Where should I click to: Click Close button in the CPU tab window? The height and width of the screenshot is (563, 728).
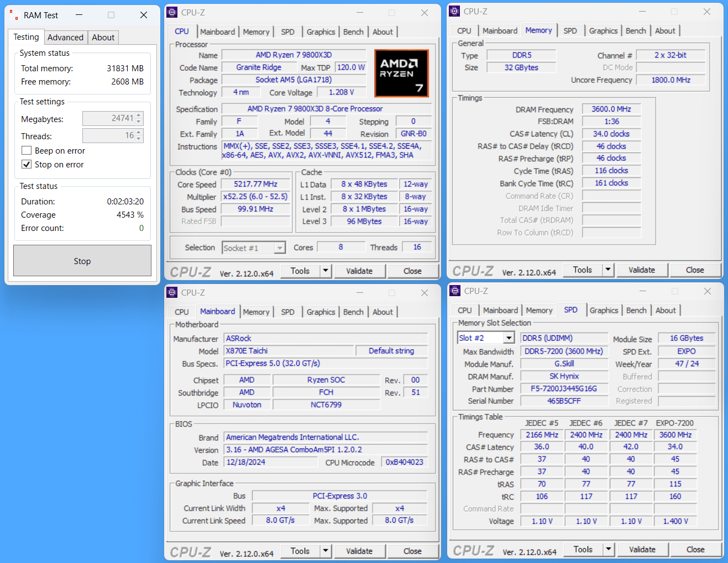[x=412, y=271]
